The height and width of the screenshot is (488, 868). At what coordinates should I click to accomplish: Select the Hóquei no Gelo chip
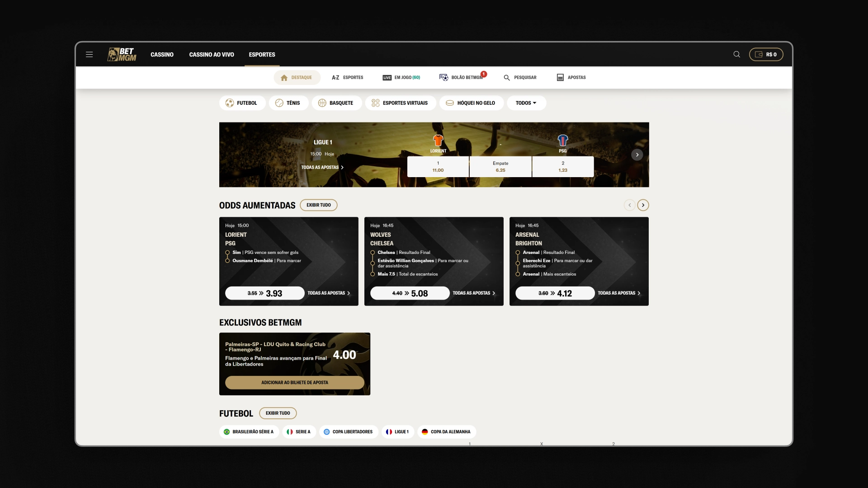coord(471,103)
